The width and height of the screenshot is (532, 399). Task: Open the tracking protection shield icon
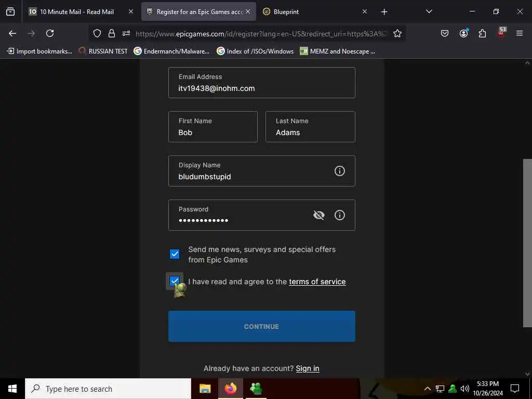(x=97, y=33)
